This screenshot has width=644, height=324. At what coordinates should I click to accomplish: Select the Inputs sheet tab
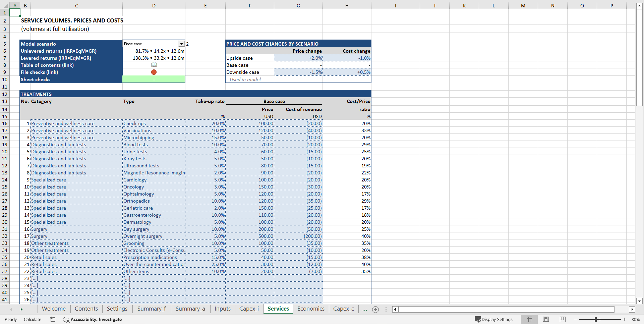pyautogui.click(x=222, y=309)
